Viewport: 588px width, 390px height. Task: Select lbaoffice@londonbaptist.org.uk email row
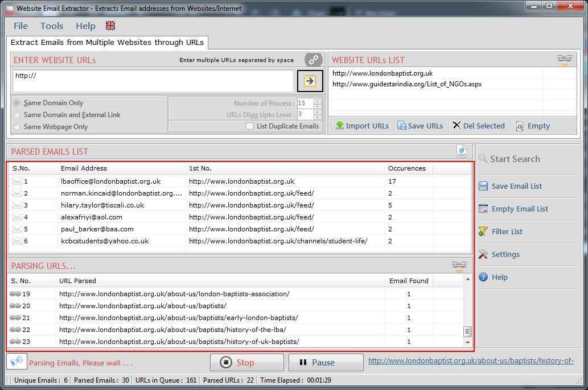pyautogui.click(x=240, y=181)
